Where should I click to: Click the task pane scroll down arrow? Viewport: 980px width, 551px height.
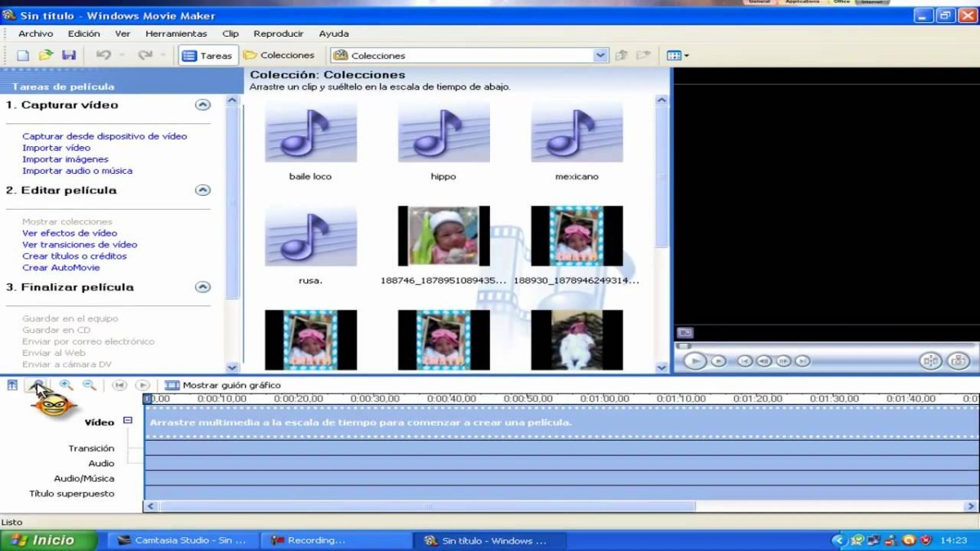(x=232, y=367)
